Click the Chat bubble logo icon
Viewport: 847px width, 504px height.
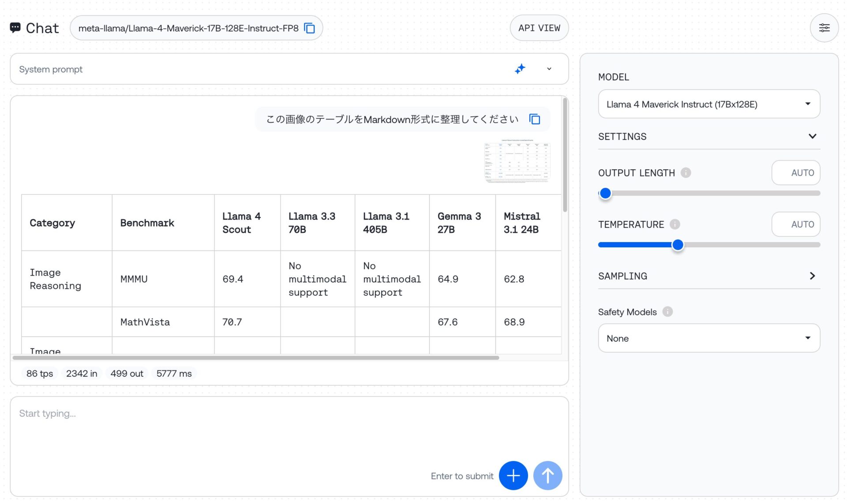[x=15, y=28]
